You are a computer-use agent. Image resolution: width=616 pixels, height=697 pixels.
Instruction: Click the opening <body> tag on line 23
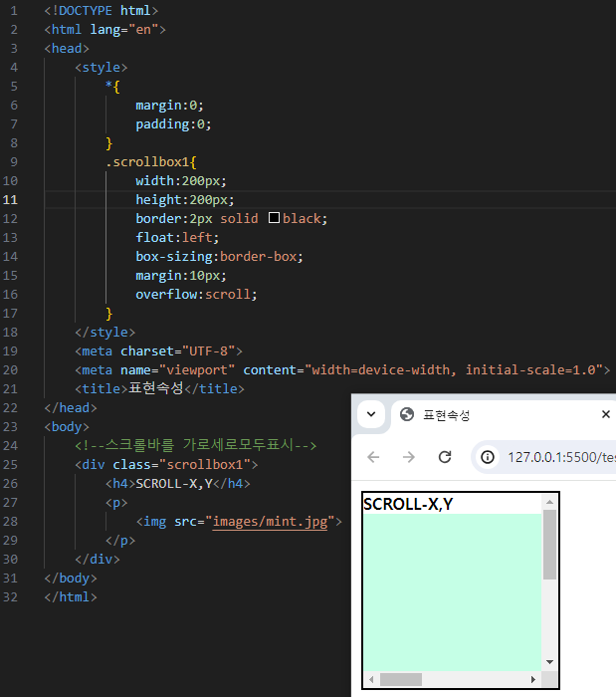(x=67, y=427)
